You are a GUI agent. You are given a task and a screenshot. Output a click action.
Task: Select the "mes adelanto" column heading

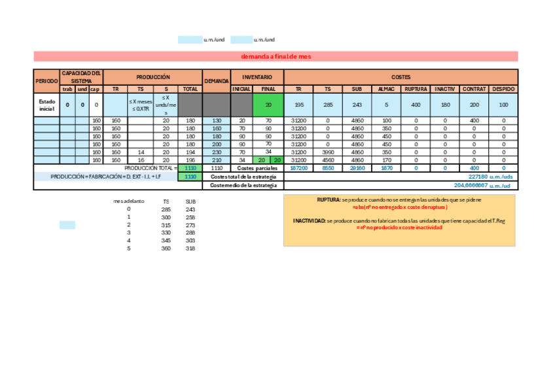coord(128,202)
